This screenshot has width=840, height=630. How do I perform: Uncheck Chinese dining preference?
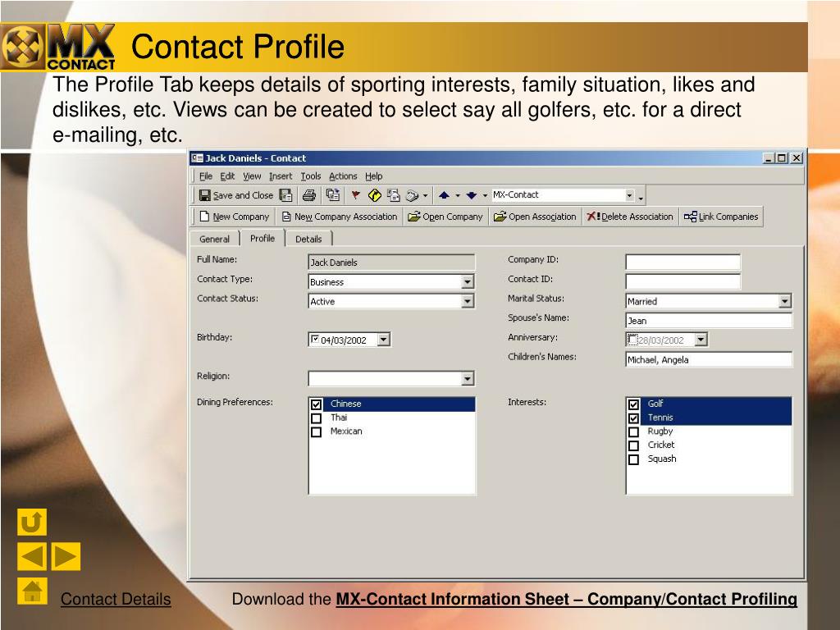click(316, 404)
